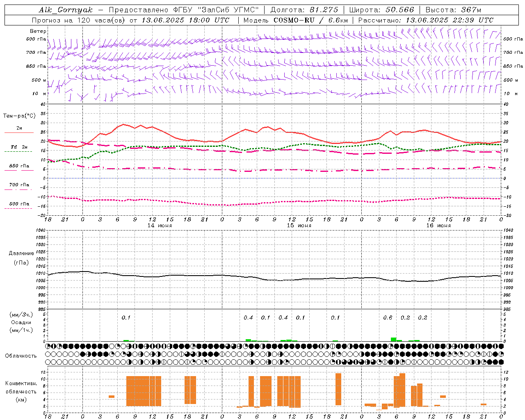
Task: Click the Давление pressure section label
Action: point(21,253)
